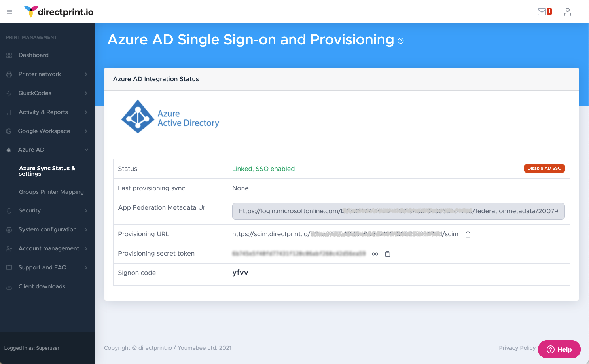The width and height of the screenshot is (589, 364).
Task: Click the Dashboard grid icon
Action: point(9,55)
